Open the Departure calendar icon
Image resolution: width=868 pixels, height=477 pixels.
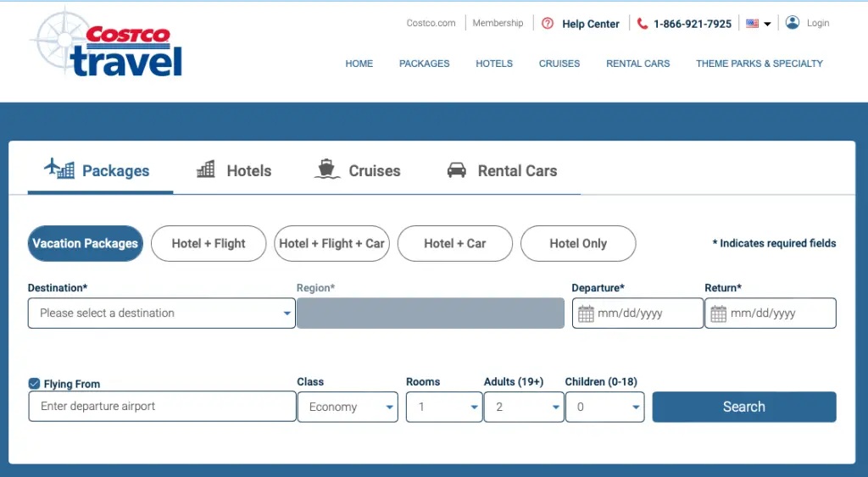pyautogui.click(x=586, y=313)
